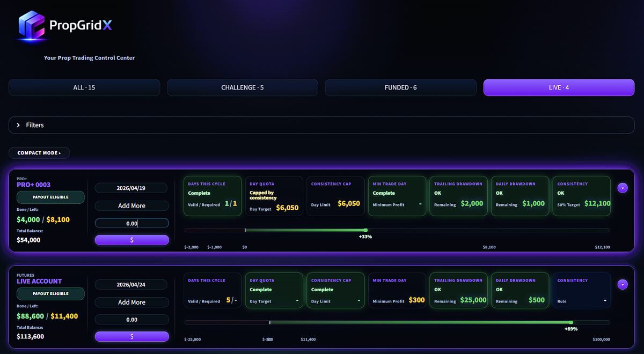
Task: Select Days This Cycle tile on PRO+ 0003
Action: pyautogui.click(x=213, y=196)
